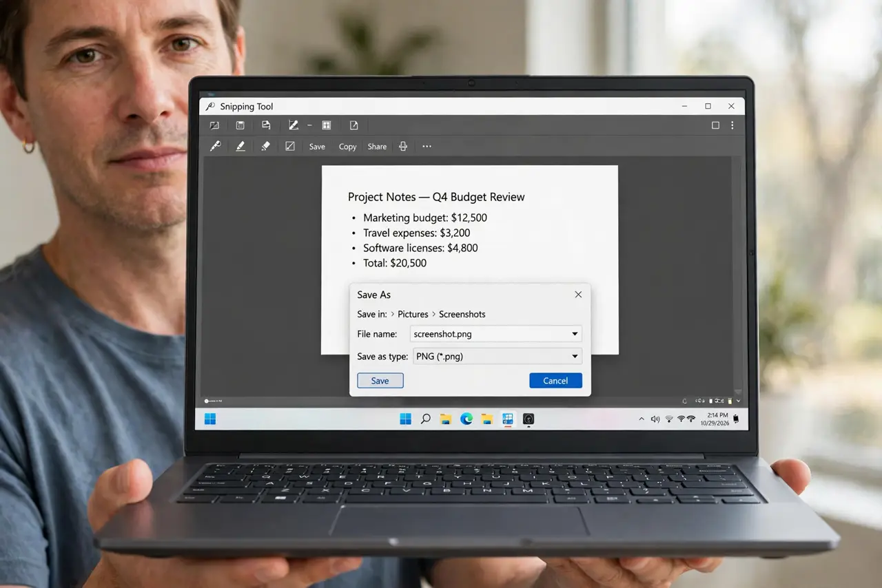Select the Screenshots breadcrumb folder
882x588 pixels.
tap(462, 314)
